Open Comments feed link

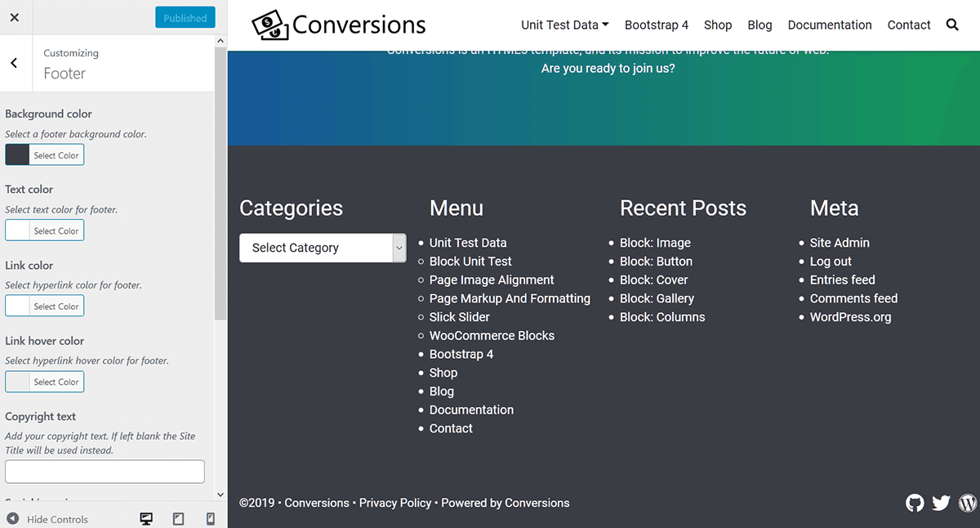(x=853, y=298)
